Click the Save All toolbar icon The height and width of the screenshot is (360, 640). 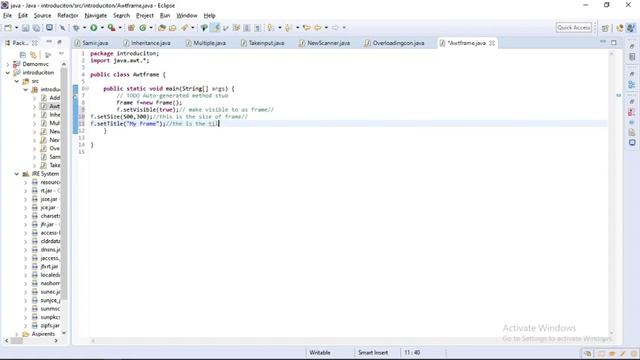pyautogui.click(x=36, y=28)
